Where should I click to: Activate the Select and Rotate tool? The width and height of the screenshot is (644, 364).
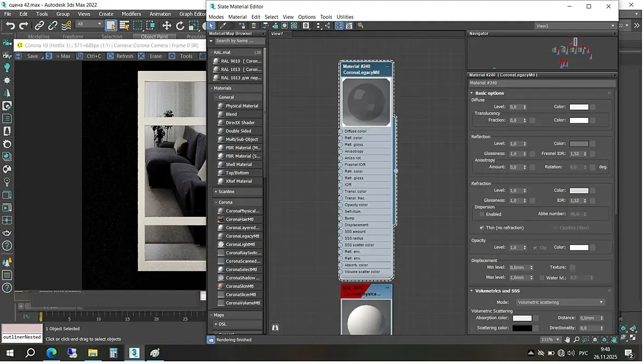pos(180,26)
